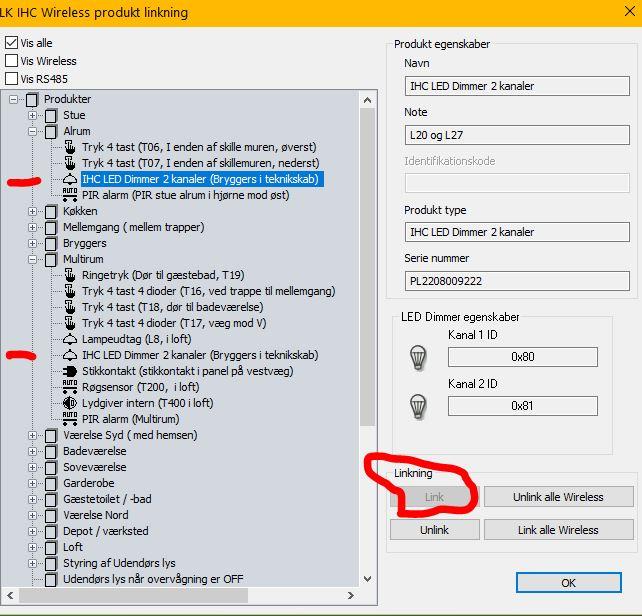Image resolution: width=642 pixels, height=616 pixels.
Task: Click lamp icon of selected IHC LED Dimmer in Alrum
Action: pos(70,179)
